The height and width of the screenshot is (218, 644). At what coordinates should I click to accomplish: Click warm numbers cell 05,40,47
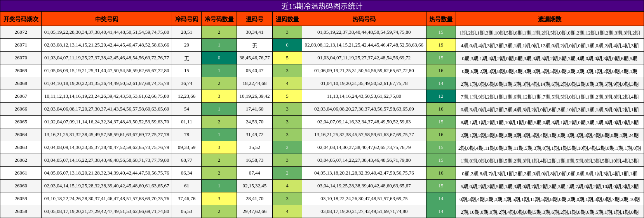point(254,71)
